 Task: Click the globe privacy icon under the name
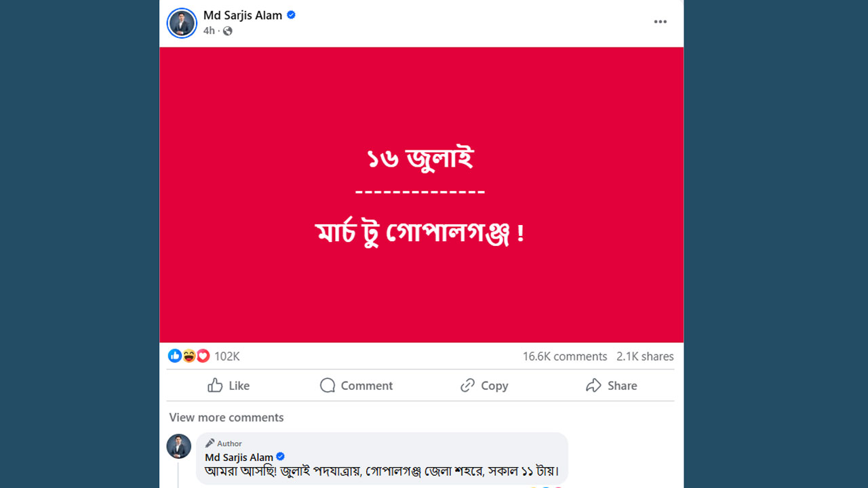coord(227,30)
